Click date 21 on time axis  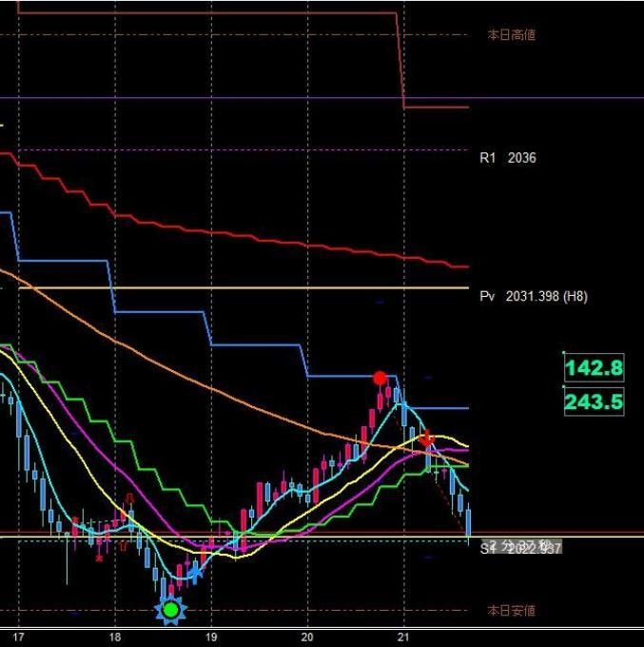[403, 637]
